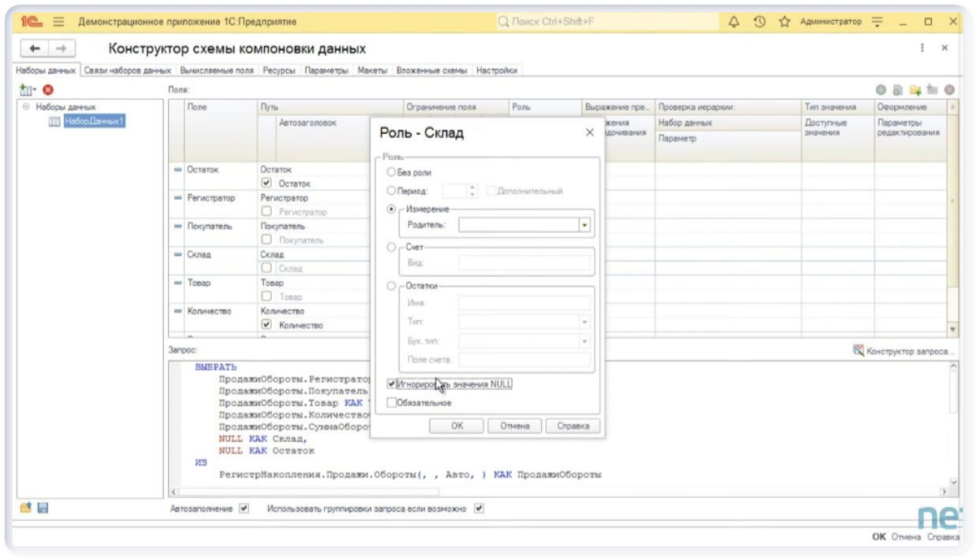Screen dimensions: 977x560
Task: Uncheck Игнорировать значения NULL checkbox
Action: 392,384
